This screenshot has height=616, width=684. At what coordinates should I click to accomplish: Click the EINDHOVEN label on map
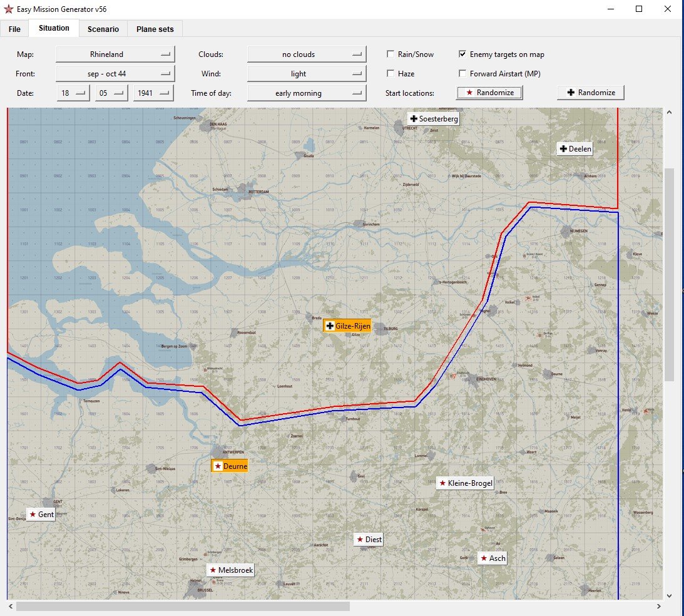tap(486, 379)
